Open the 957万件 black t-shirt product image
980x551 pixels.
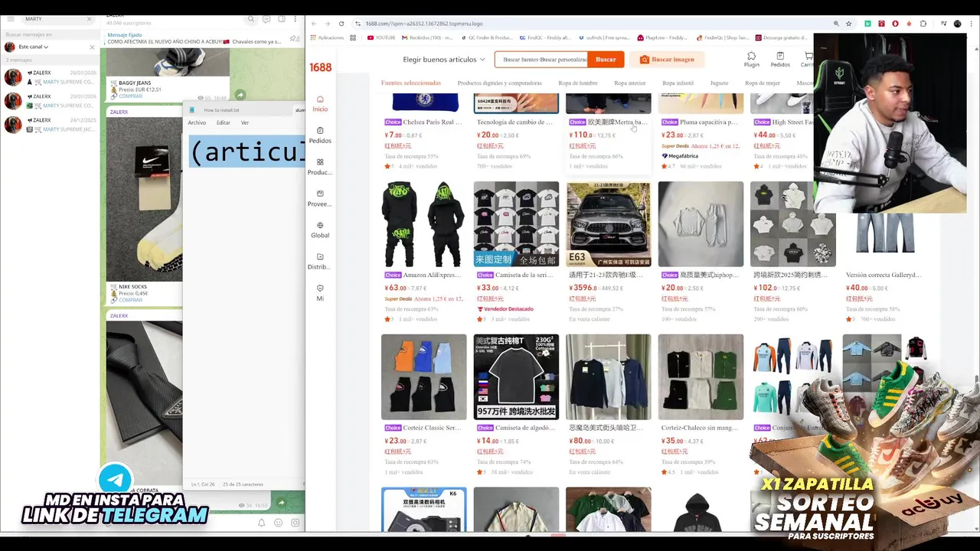[x=516, y=377]
